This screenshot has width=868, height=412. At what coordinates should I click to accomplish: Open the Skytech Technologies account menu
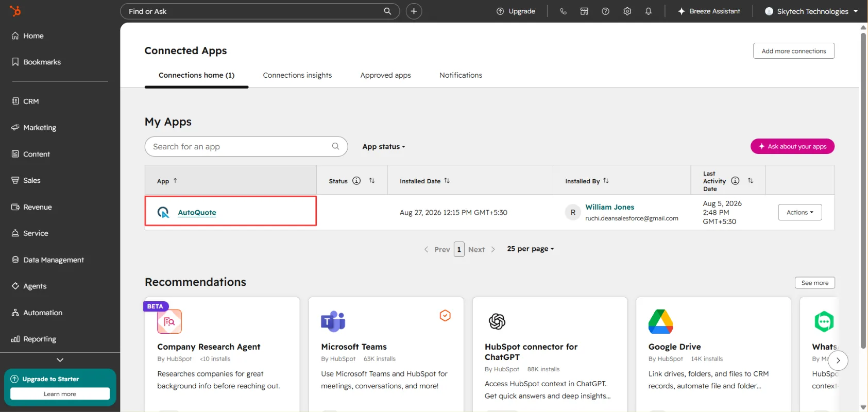(812, 11)
